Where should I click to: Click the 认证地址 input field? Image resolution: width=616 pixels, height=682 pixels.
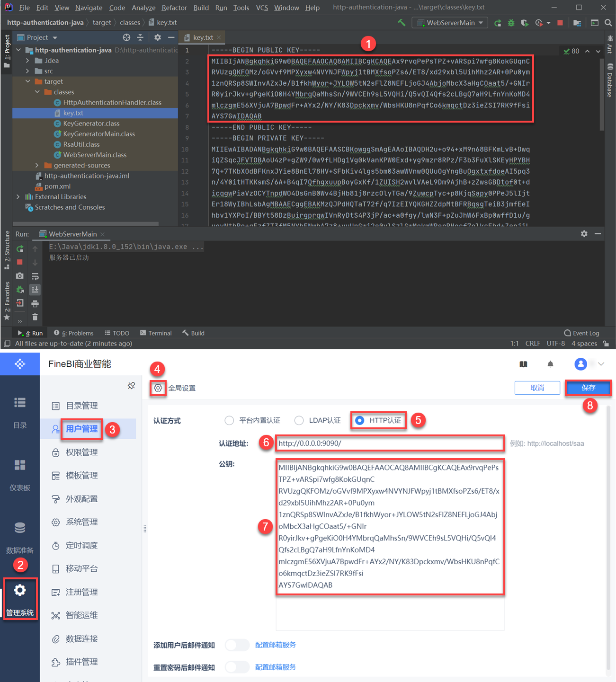[x=390, y=443]
